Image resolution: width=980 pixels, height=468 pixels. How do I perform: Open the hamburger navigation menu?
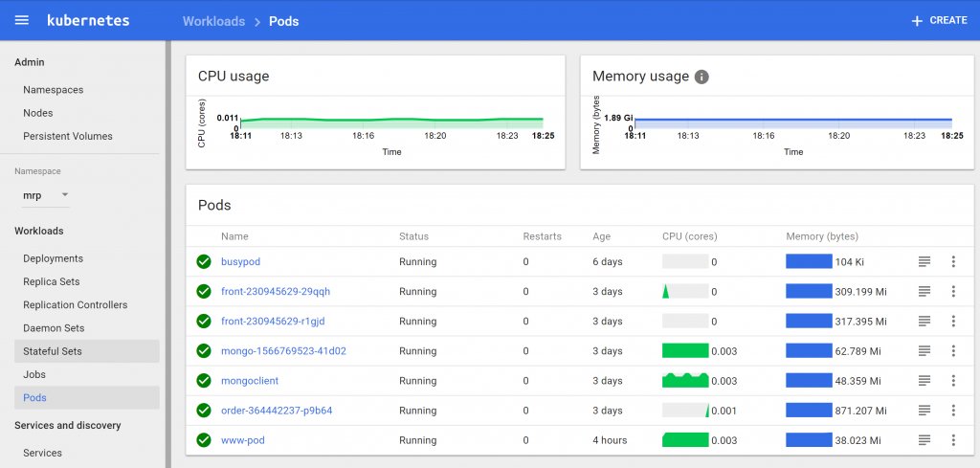coord(22,20)
